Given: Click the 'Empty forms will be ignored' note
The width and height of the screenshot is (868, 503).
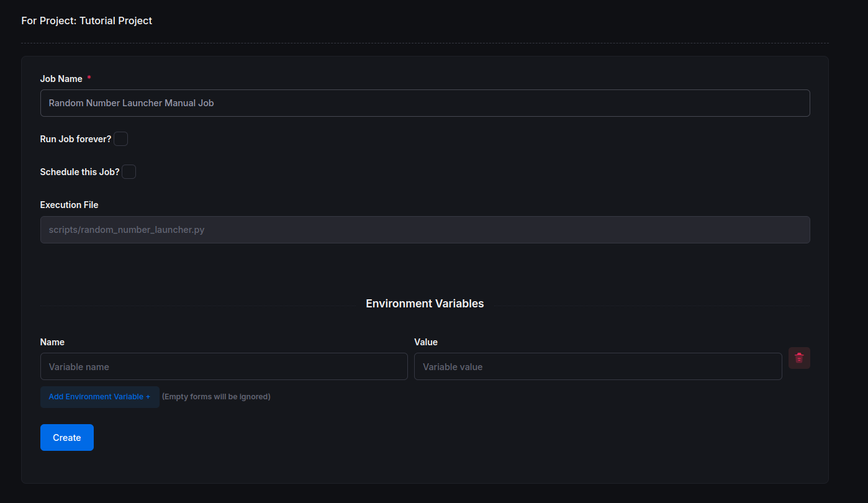Looking at the screenshot, I should (216, 397).
